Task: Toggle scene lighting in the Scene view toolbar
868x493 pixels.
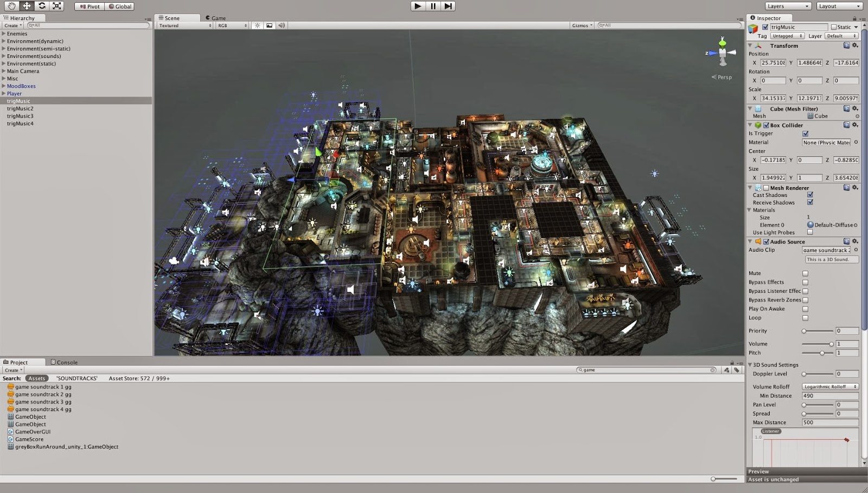Action: pos(257,25)
